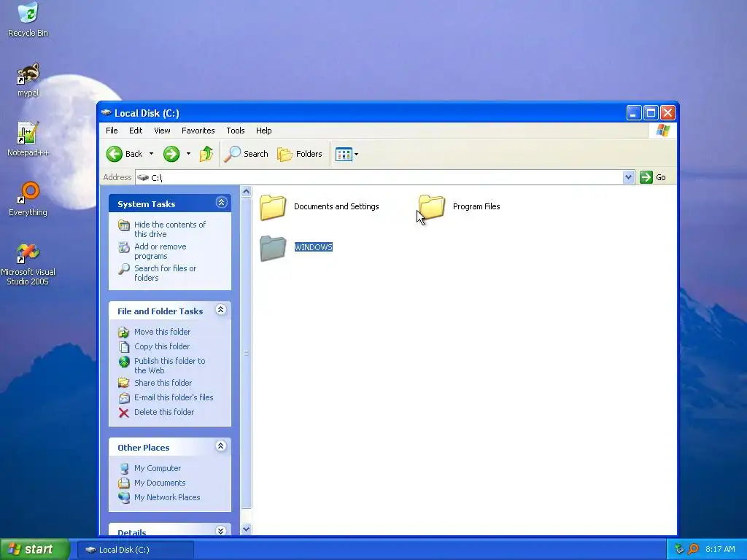
Task: Click the Everything search tray icon
Action: 693,549
